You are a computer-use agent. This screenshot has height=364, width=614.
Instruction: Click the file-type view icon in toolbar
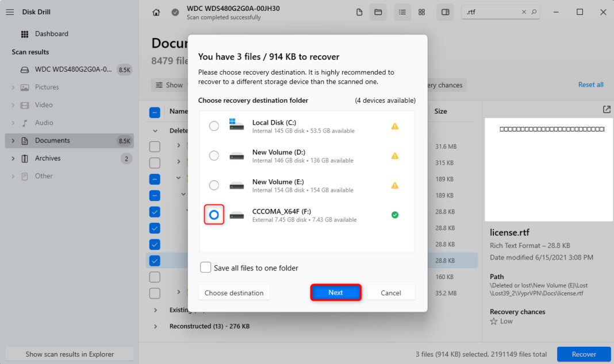[359, 11]
